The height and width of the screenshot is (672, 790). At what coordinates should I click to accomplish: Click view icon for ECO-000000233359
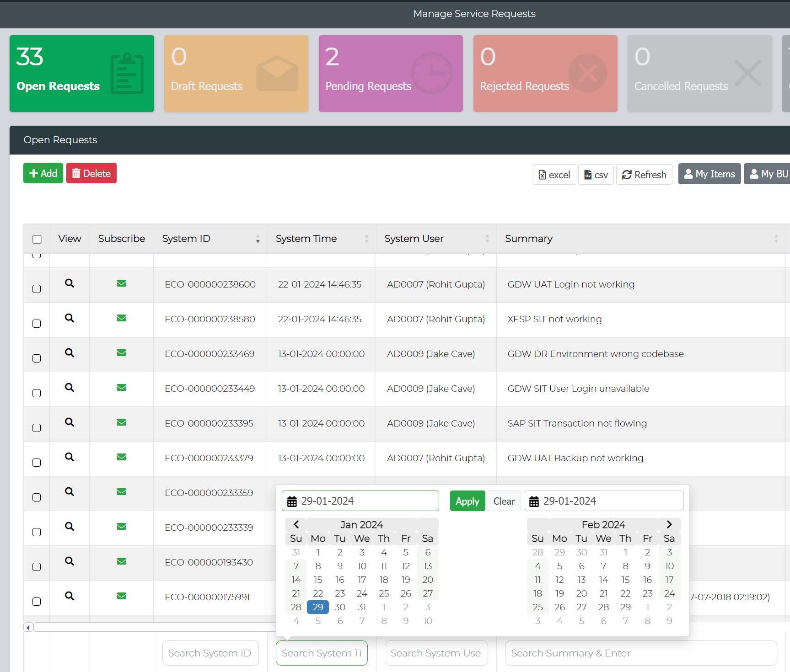[x=70, y=492]
